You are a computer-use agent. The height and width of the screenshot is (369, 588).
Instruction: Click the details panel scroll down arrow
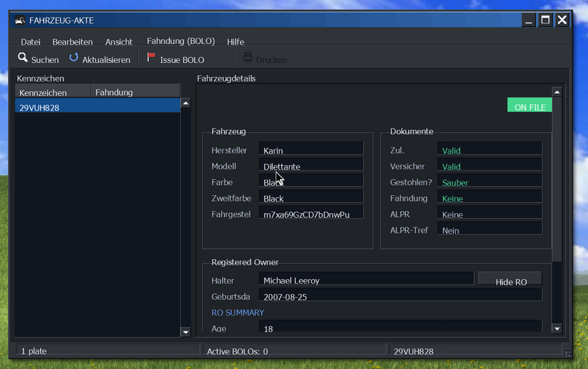557,328
